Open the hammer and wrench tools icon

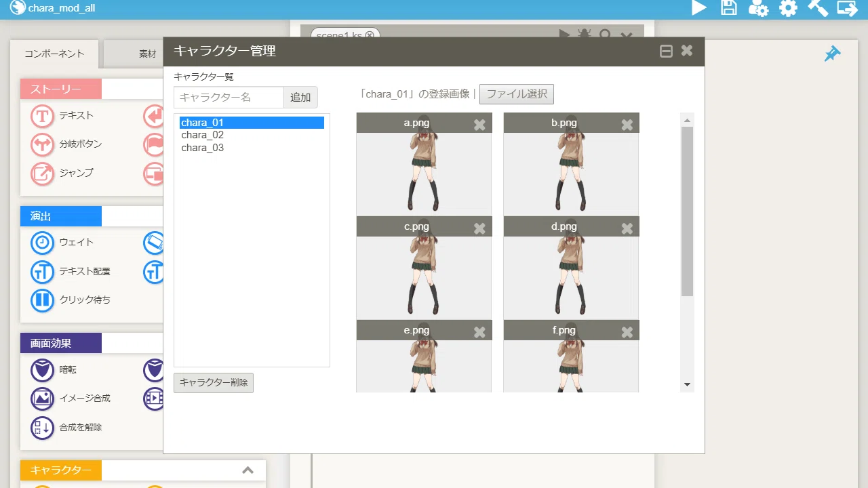(x=818, y=8)
